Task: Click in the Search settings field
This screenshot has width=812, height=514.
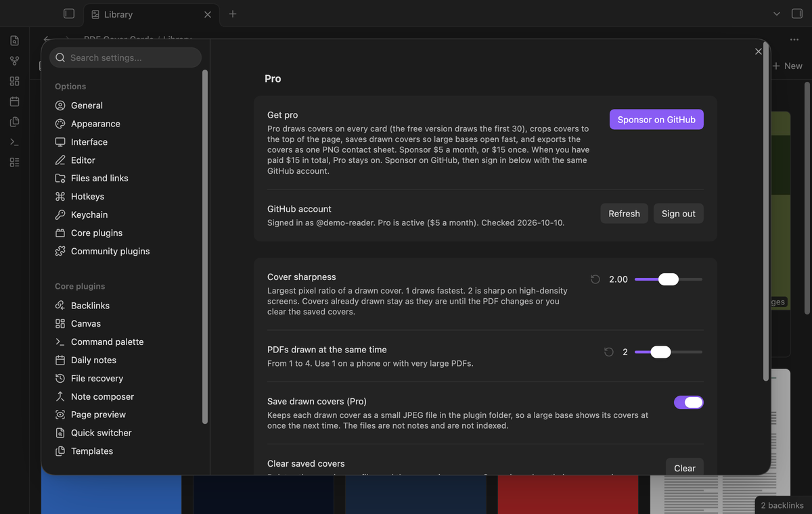Action: tap(126, 57)
